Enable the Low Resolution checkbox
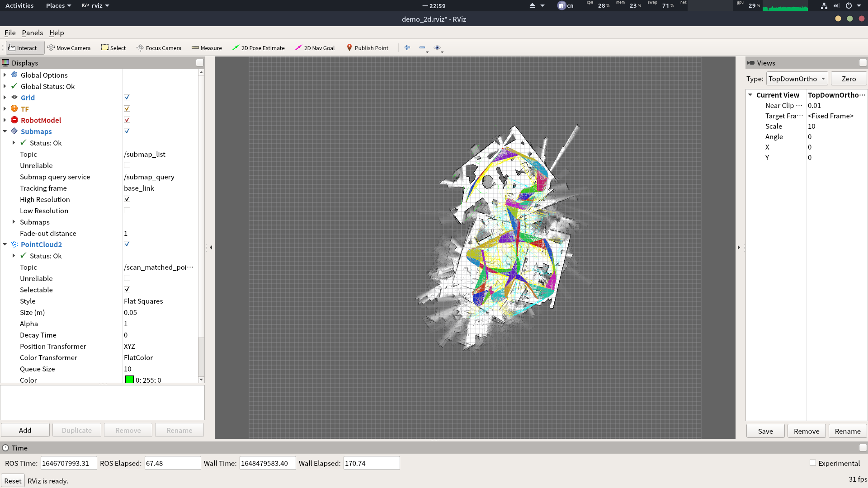 tap(127, 210)
